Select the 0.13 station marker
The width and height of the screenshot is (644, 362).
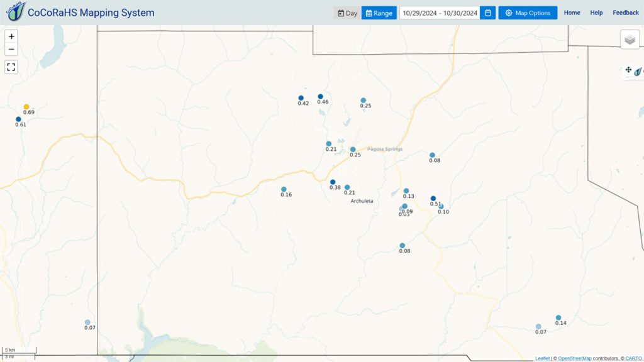coord(406,191)
